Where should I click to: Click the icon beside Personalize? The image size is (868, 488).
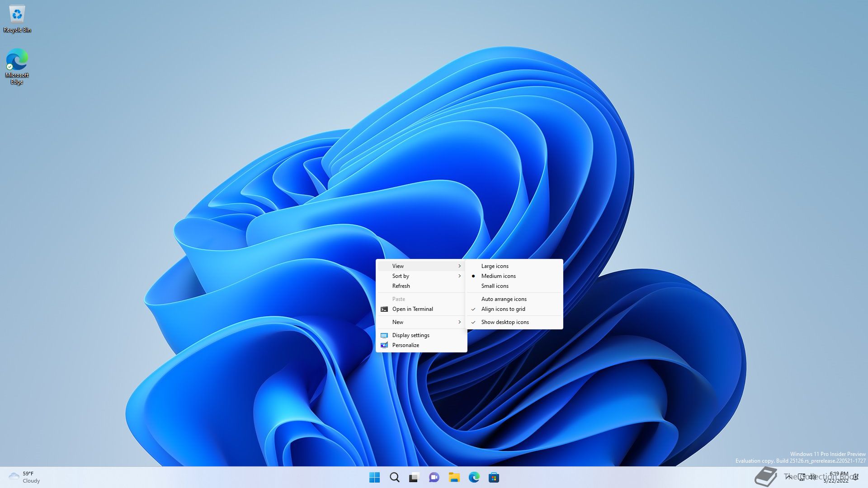click(384, 345)
